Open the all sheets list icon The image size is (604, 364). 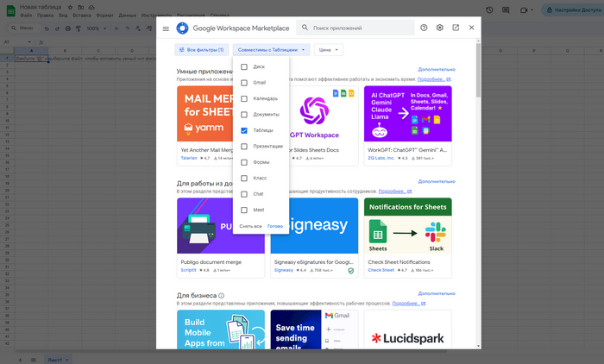point(34,360)
